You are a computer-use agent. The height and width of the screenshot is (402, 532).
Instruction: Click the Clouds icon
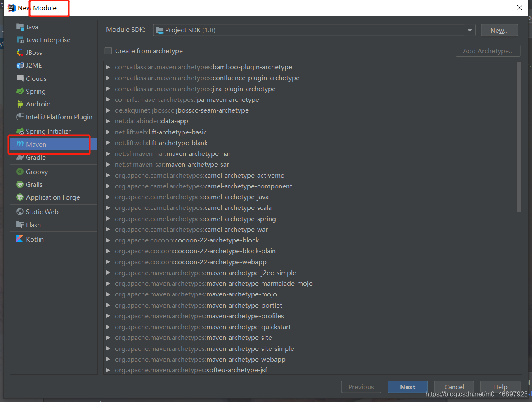pyautogui.click(x=20, y=78)
